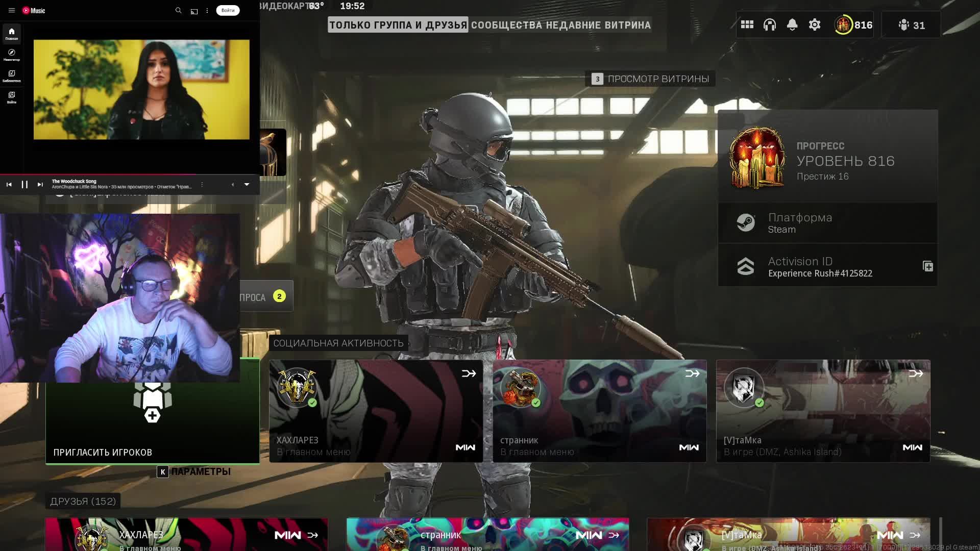Click join arrow on ХАХЛАРЕЗ friend row
Image resolution: width=980 pixels, height=551 pixels.
[312, 535]
